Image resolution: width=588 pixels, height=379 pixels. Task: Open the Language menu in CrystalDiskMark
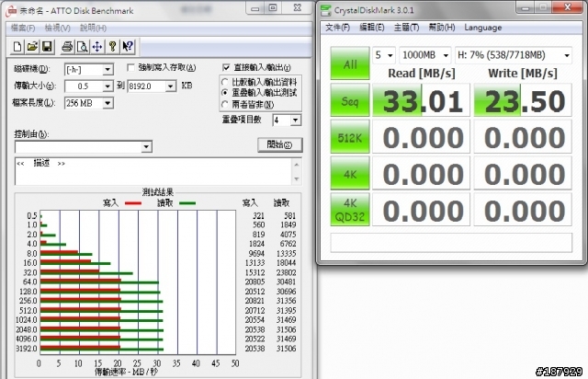pos(483,28)
